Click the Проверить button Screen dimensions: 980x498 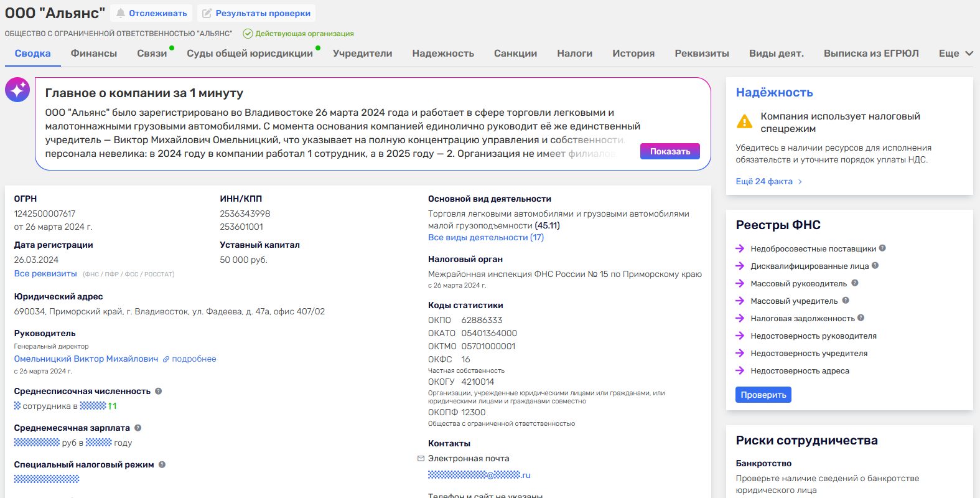click(x=763, y=395)
